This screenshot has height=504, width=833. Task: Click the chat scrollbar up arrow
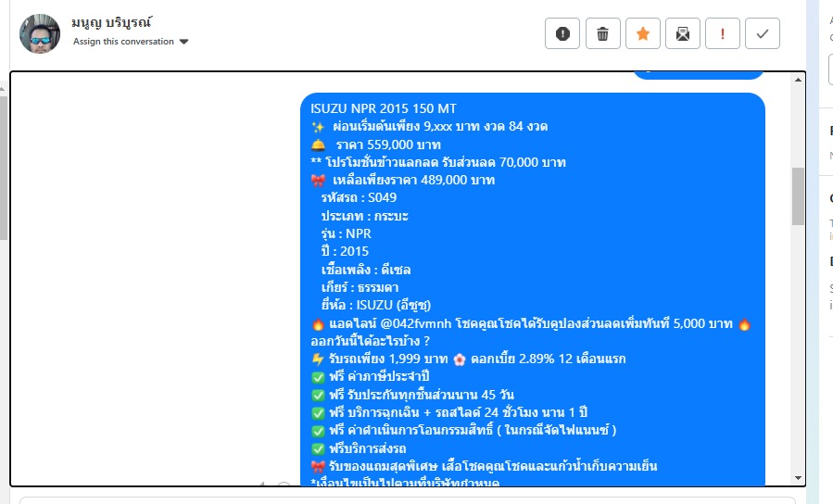click(798, 80)
